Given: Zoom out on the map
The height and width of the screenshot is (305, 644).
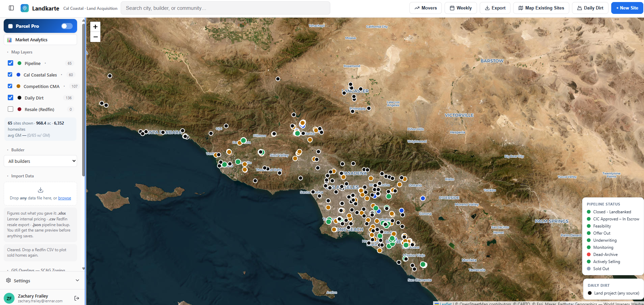Looking at the screenshot, I should pos(95,37).
